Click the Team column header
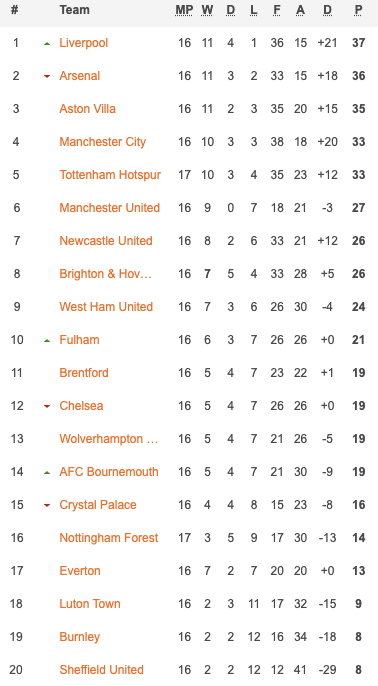 [74, 10]
